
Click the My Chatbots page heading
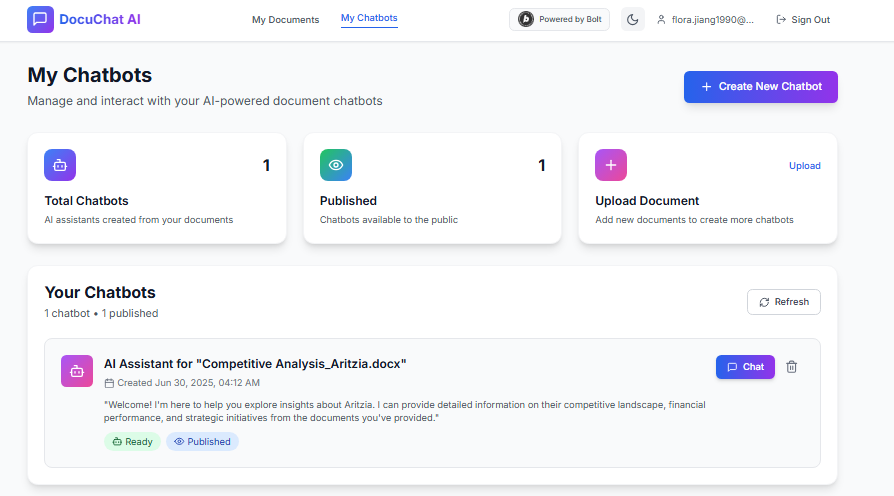tap(90, 75)
